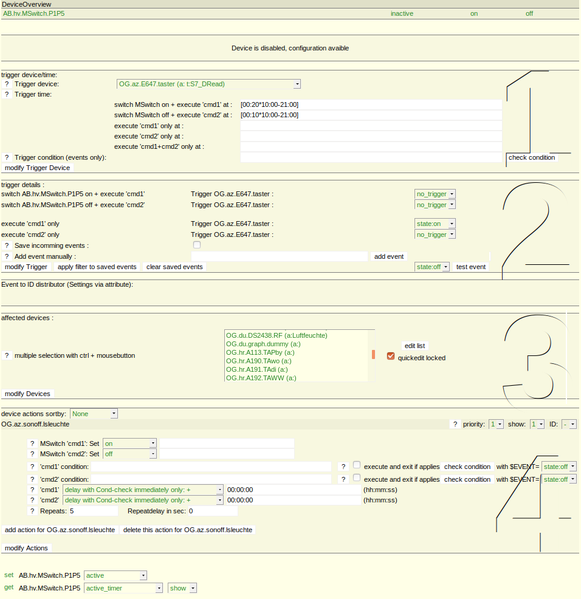The height and width of the screenshot is (599, 581).
Task: Click check condition for trigger condition
Action: (531, 157)
